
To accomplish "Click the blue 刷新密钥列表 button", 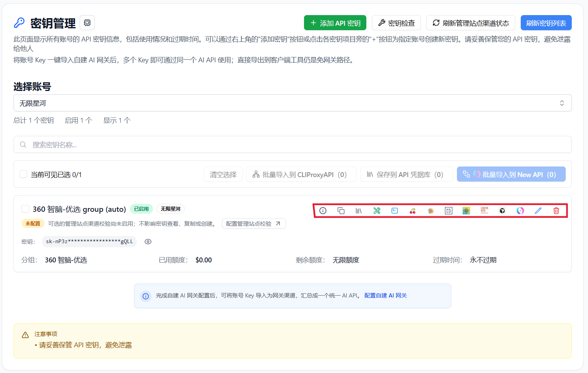I will (x=546, y=23).
